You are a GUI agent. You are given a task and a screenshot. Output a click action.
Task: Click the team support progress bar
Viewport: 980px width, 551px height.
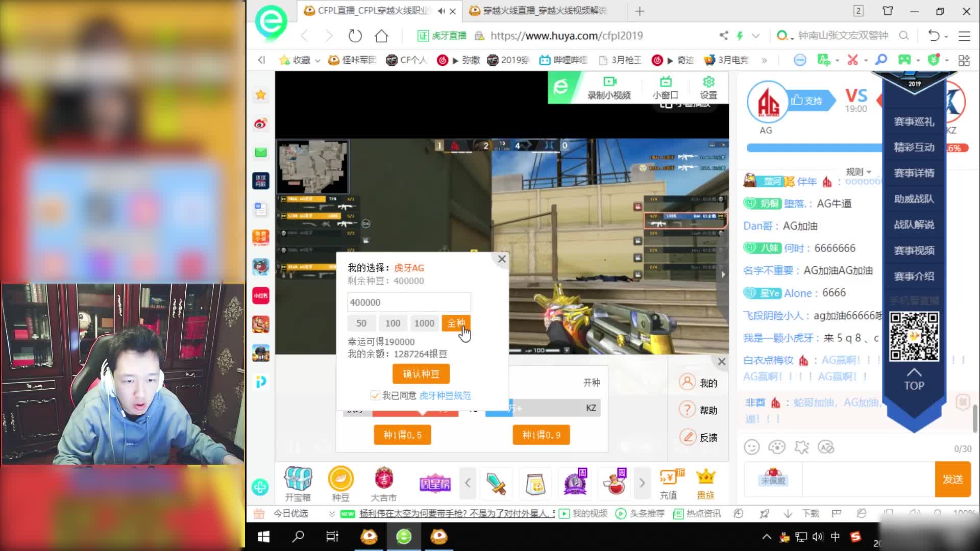tap(857, 148)
